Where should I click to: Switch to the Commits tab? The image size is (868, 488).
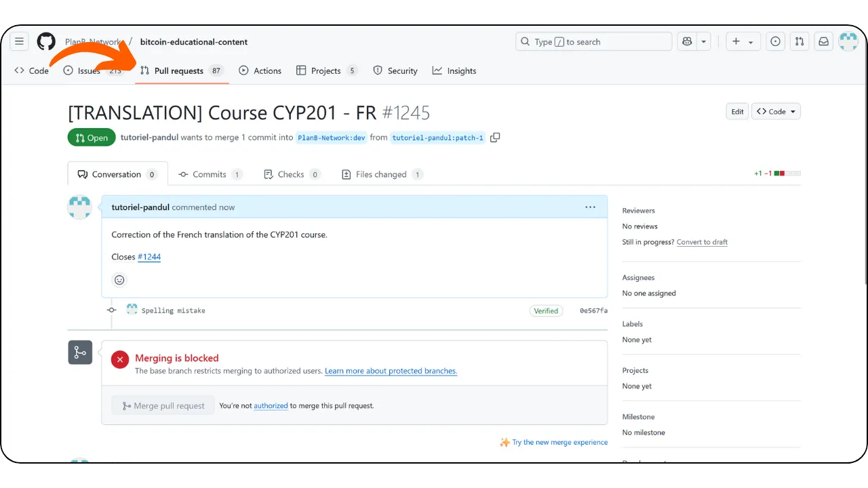click(210, 174)
